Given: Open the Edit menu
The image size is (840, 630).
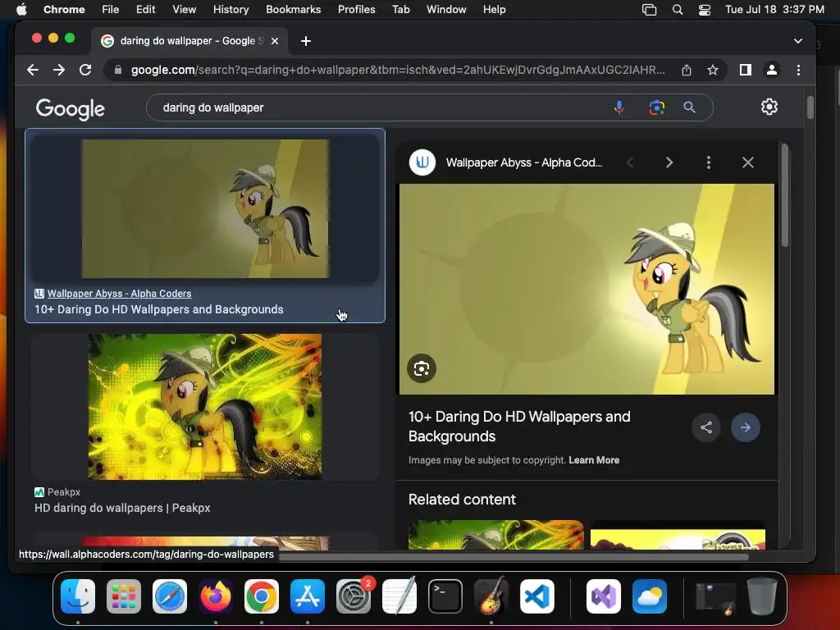Looking at the screenshot, I should [x=145, y=10].
